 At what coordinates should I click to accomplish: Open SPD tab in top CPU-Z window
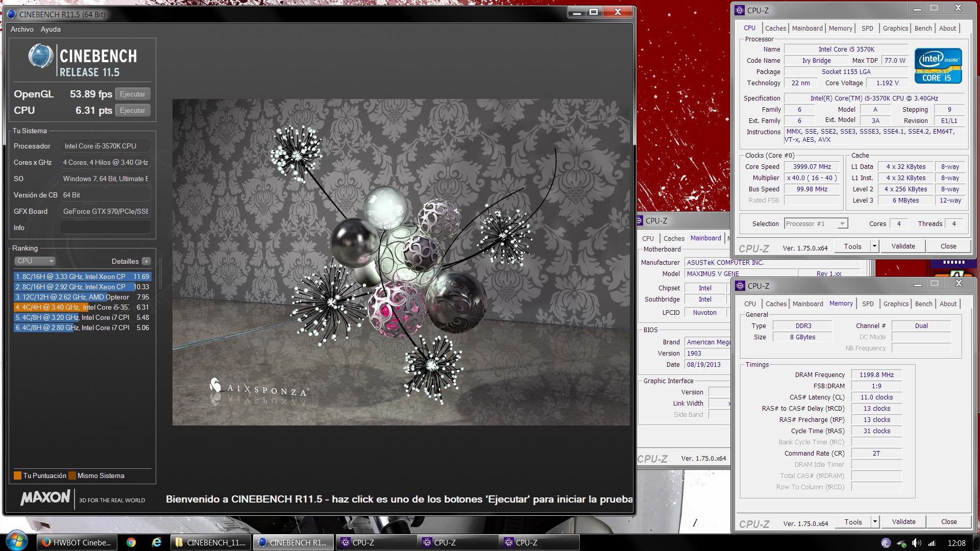pos(867,29)
